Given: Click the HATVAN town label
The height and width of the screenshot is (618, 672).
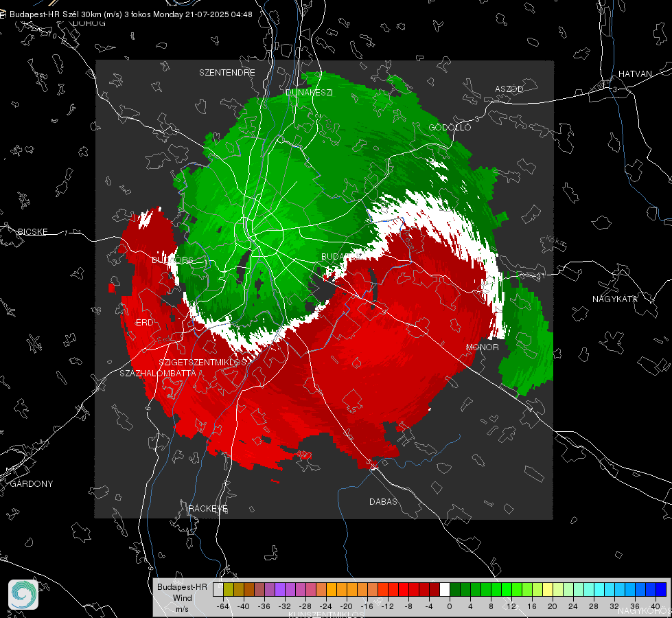Looking at the screenshot, I should pyautogui.click(x=635, y=73).
